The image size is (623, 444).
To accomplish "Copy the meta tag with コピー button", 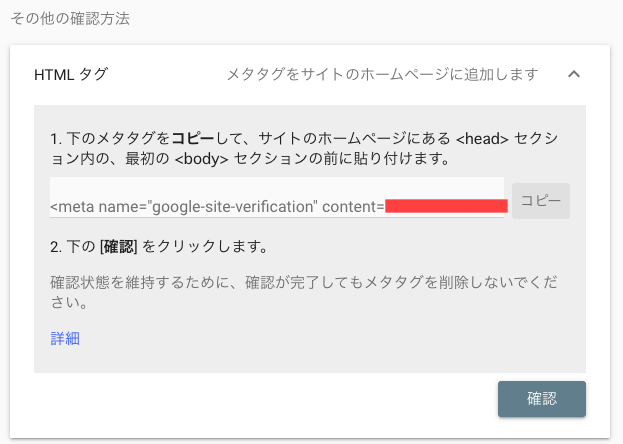I will 541,201.
